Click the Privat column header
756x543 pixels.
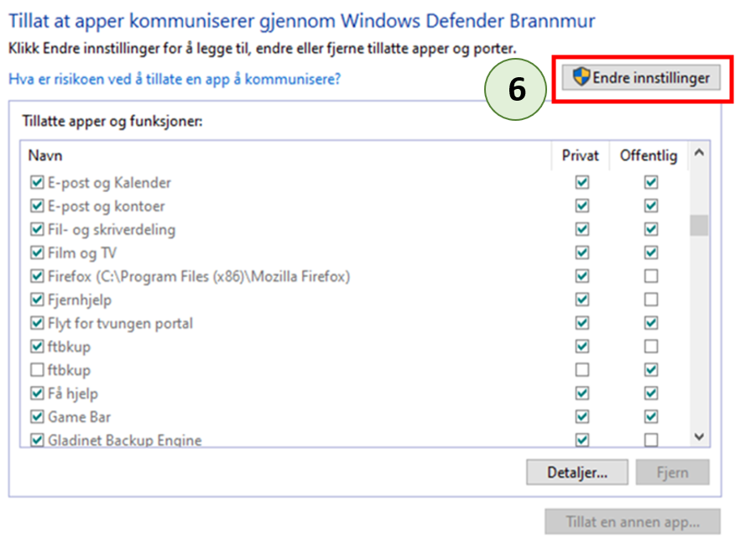(x=581, y=155)
